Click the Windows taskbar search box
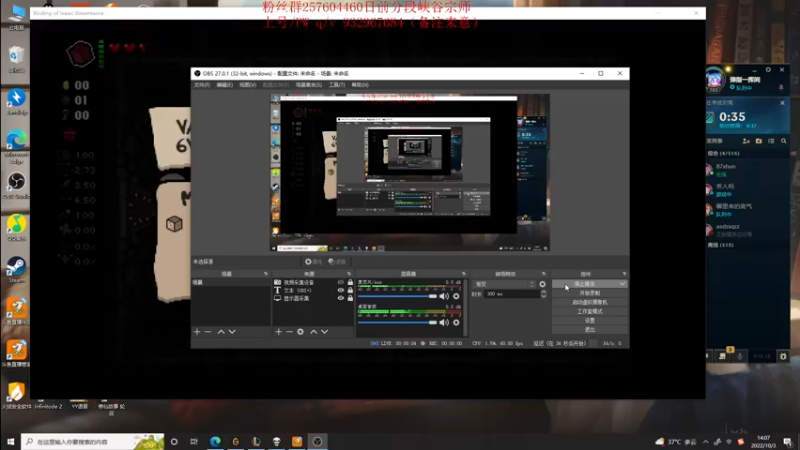This screenshot has width=800, height=450. tap(92, 442)
